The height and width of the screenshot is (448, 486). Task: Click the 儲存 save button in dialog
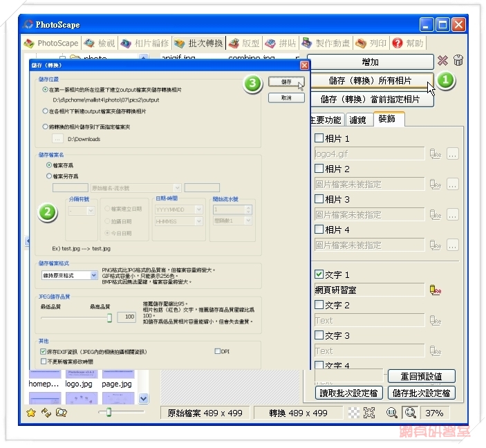click(x=286, y=82)
